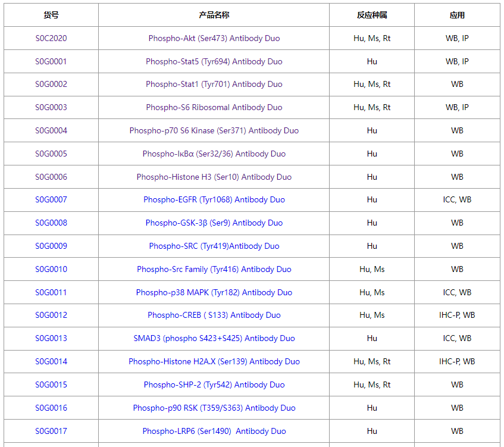504x447 pixels.
Task: Open Phospho-EGFR (Tyr1068) Antibody Duo link
Action: point(214,199)
